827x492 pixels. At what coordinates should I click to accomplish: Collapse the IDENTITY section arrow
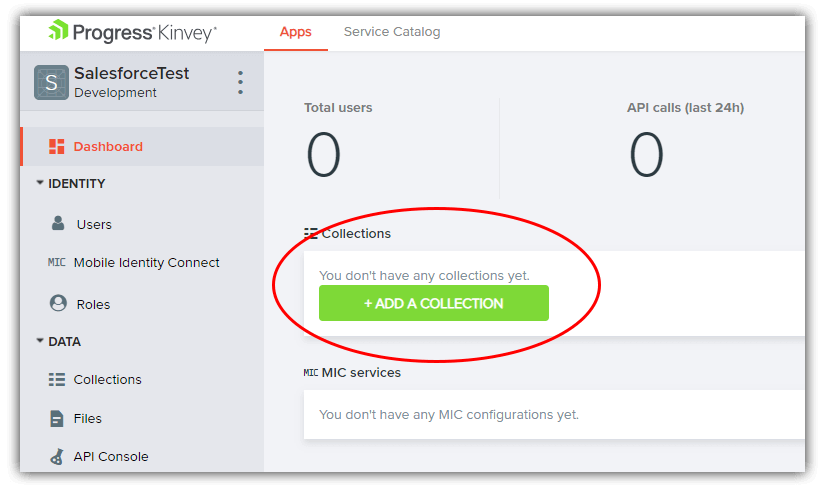40,184
